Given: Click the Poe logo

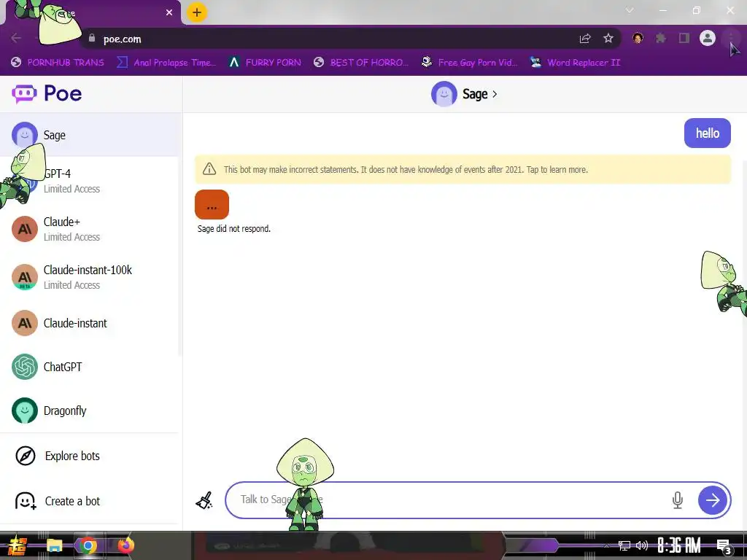Looking at the screenshot, I should [47, 93].
